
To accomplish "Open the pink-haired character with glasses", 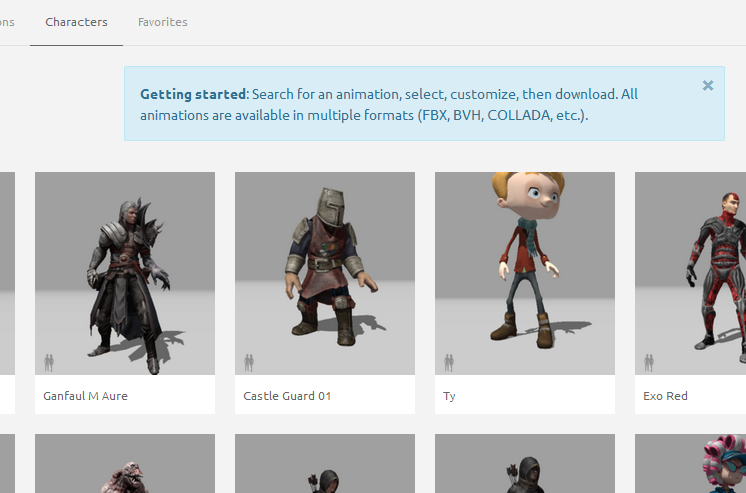I will [x=690, y=463].
